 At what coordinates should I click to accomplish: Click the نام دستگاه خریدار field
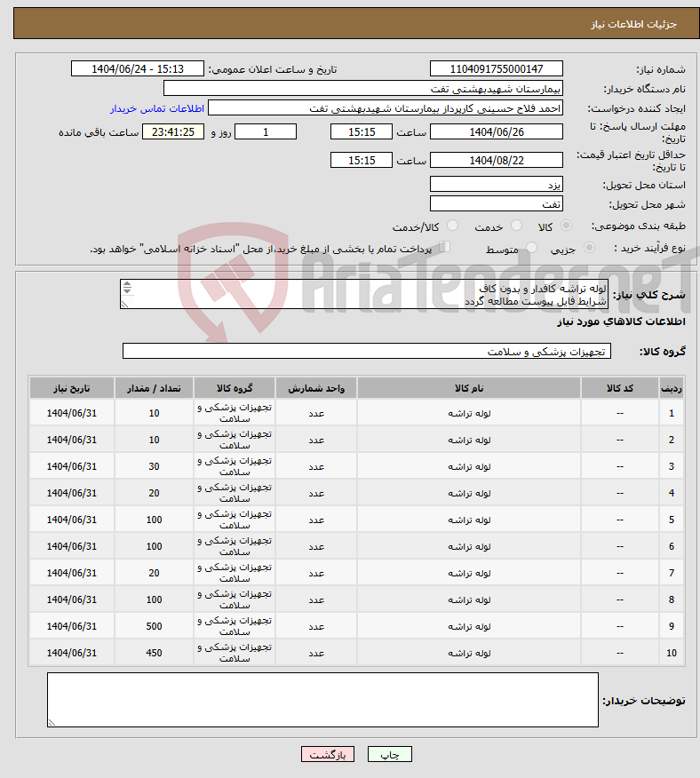click(x=363, y=88)
